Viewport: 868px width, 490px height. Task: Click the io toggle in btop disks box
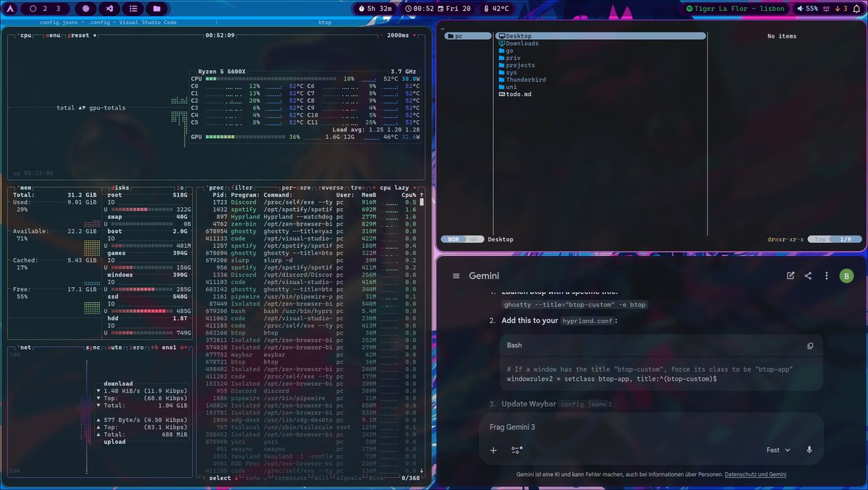click(180, 187)
